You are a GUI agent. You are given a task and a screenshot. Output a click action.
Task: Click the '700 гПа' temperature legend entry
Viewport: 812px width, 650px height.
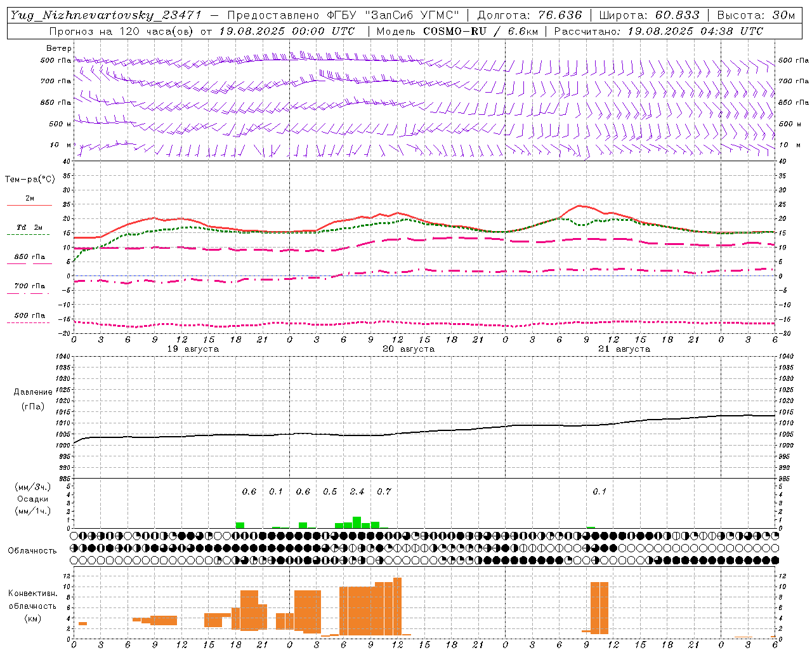click(30, 286)
